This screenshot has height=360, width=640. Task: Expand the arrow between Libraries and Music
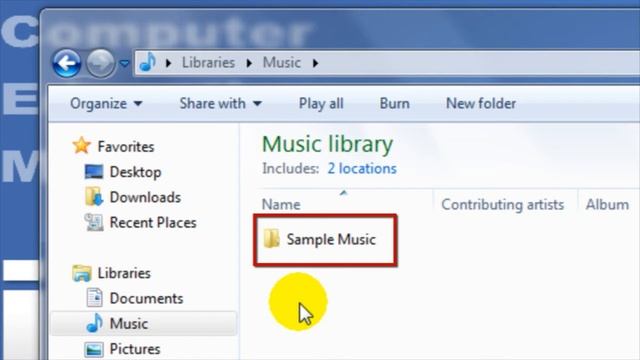point(249,63)
